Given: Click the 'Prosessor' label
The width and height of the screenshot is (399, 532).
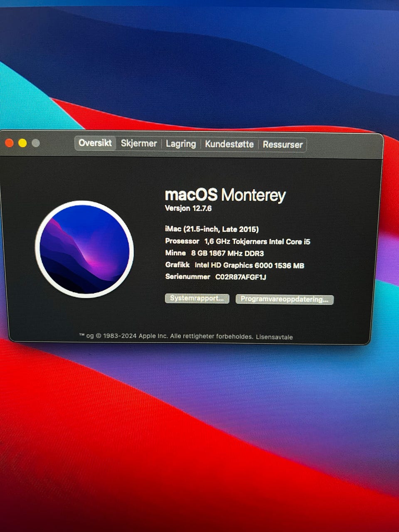Looking at the screenshot, I should pos(182,241).
